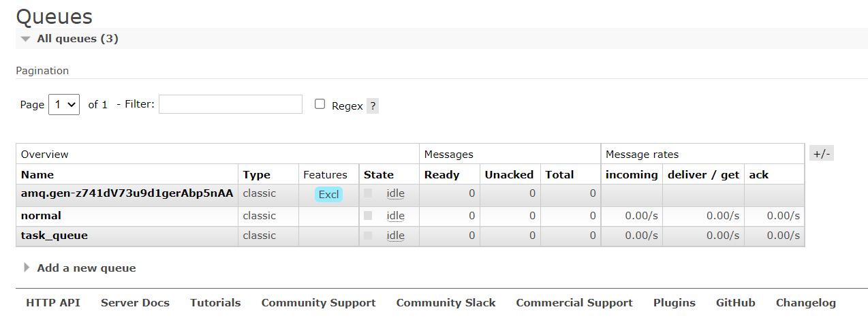Click the Excl feature badge
The image size is (868, 320).
(x=328, y=195)
